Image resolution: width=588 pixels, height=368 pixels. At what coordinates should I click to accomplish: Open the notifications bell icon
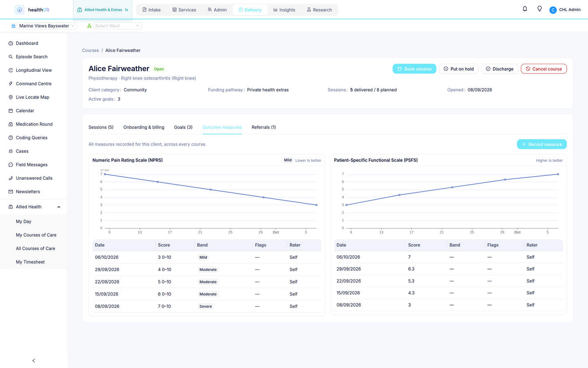pos(525,9)
